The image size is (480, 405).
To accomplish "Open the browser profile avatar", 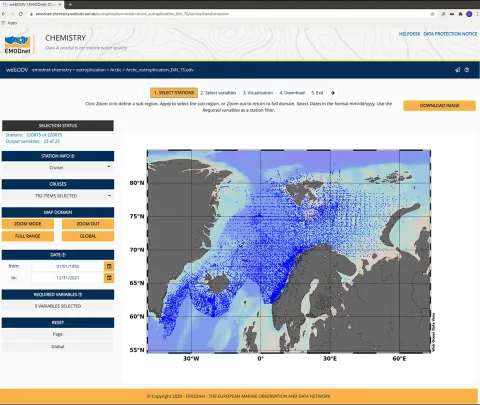I will (x=469, y=14).
